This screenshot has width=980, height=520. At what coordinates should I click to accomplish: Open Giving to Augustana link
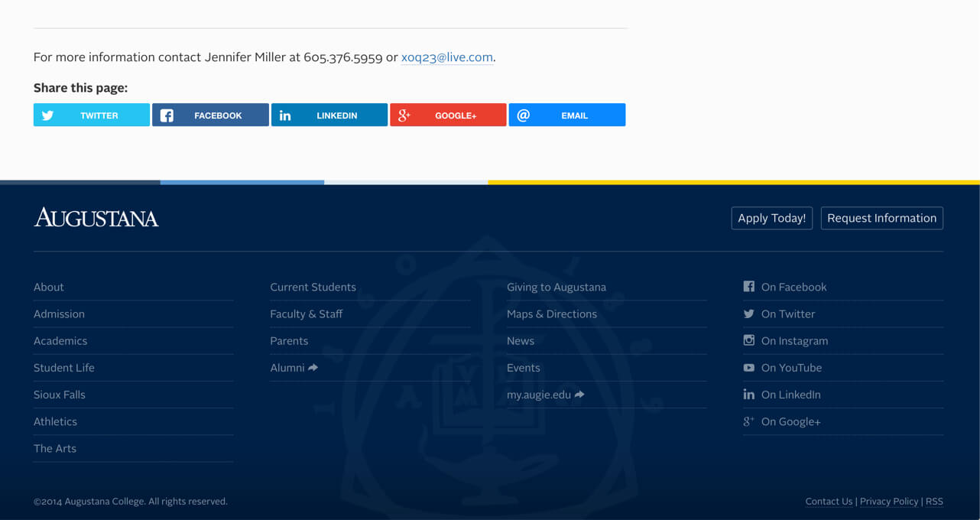click(557, 287)
